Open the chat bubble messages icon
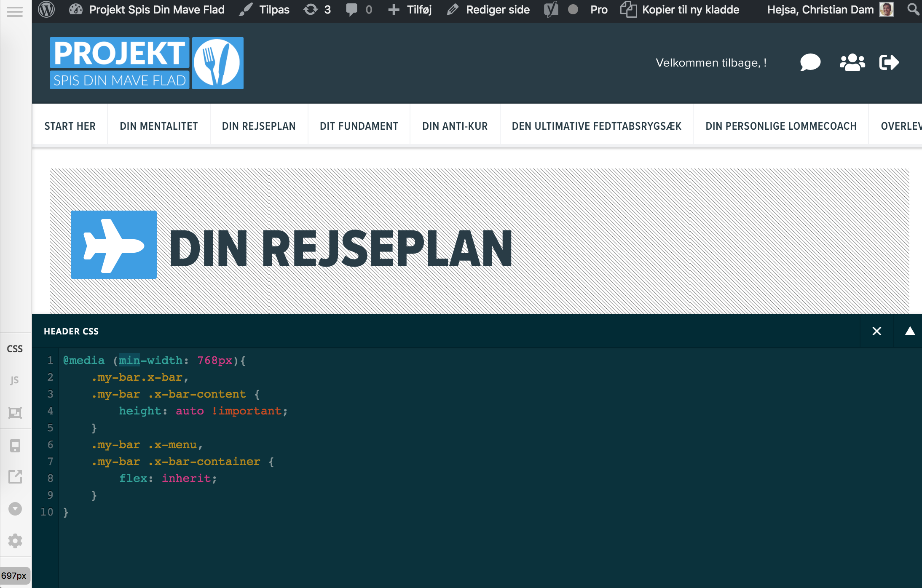 pos(810,63)
